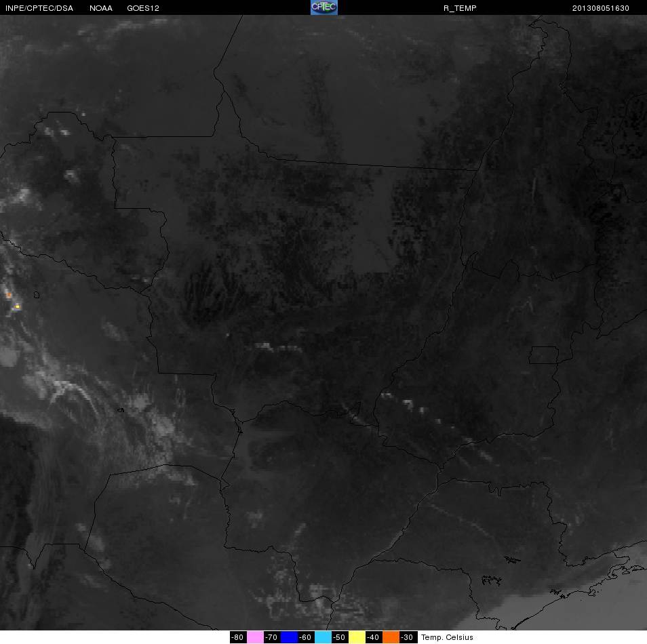Click the CPTEC logo in the header

[x=324, y=7]
